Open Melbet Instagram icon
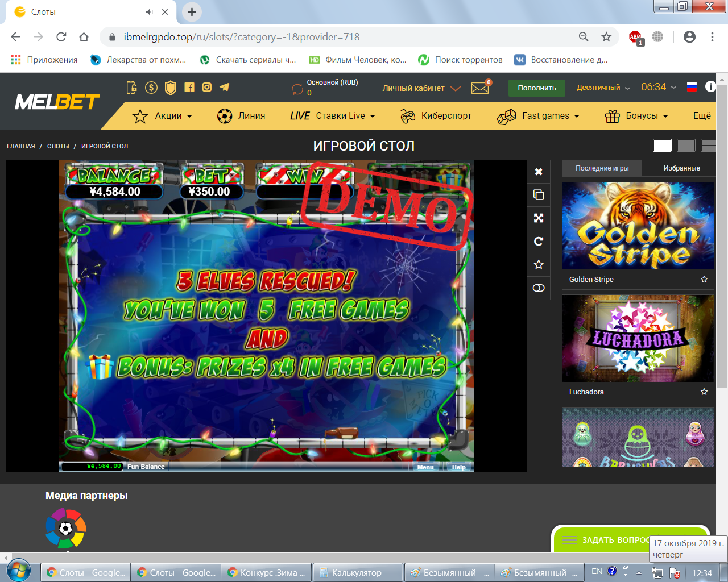Screen dimensions: 728x582 [207, 88]
